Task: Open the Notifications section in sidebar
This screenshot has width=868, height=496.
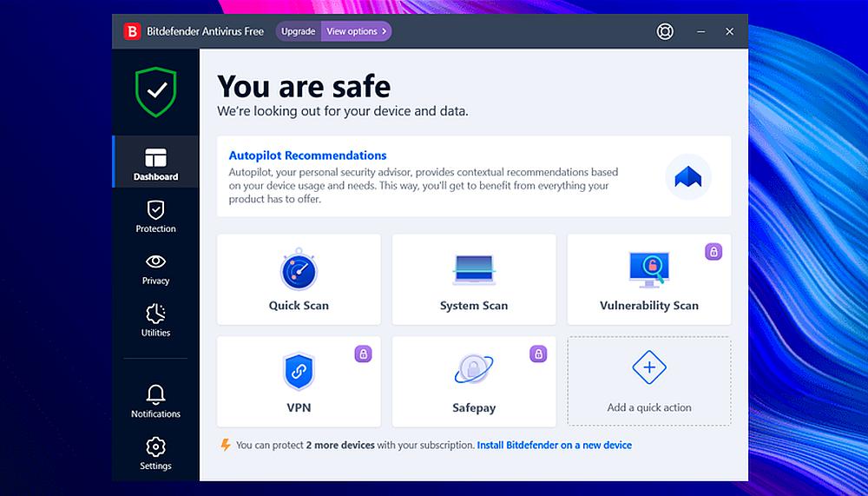Action: click(x=155, y=401)
